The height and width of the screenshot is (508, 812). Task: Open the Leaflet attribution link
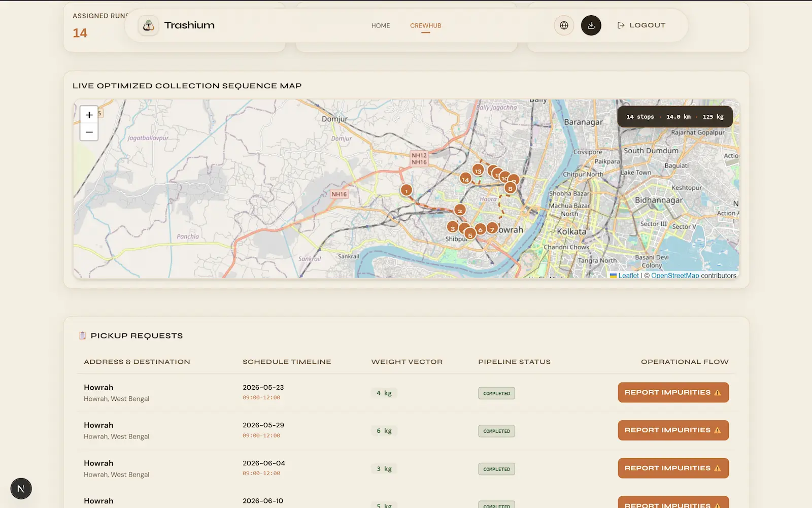pyautogui.click(x=628, y=276)
